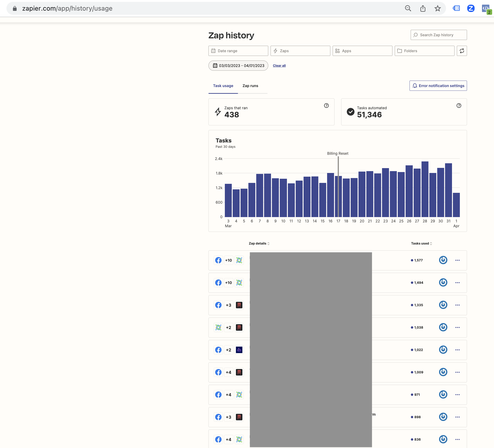Open the Apps filter dropdown
494x448 pixels.
[x=362, y=51]
